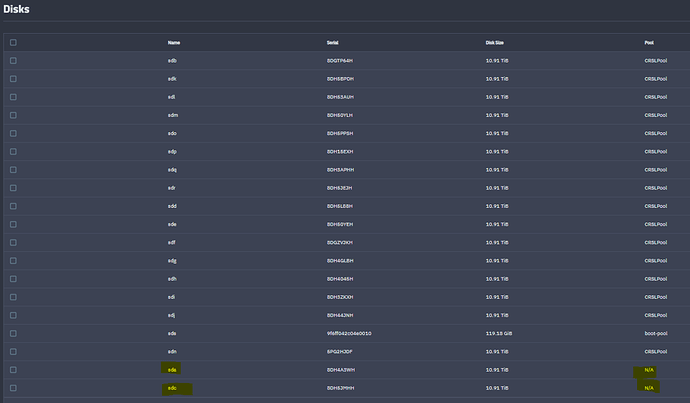Image resolution: width=690 pixels, height=403 pixels.
Task: Click the disk name sdd
Action: (172, 206)
